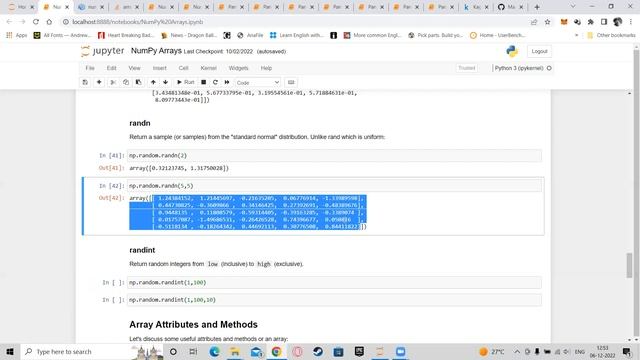Open the Extensions puzzle icon
This screenshot has width=640, height=360.
[591, 22]
